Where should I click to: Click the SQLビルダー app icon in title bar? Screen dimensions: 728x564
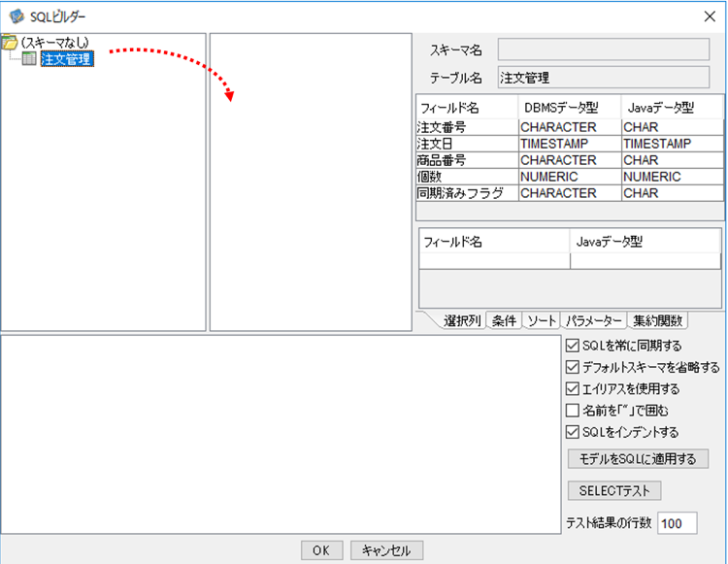[x=17, y=17]
